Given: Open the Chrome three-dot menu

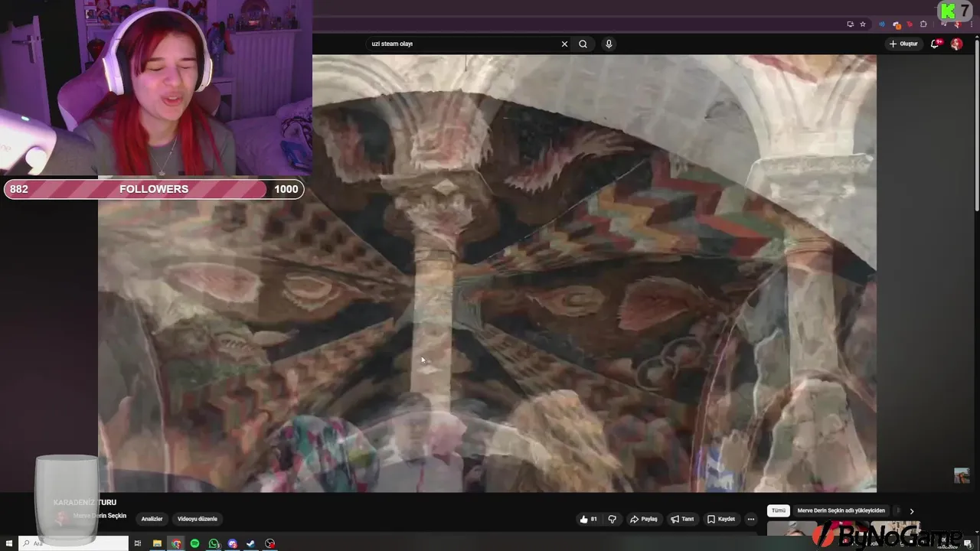Looking at the screenshot, I should tap(972, 24).
